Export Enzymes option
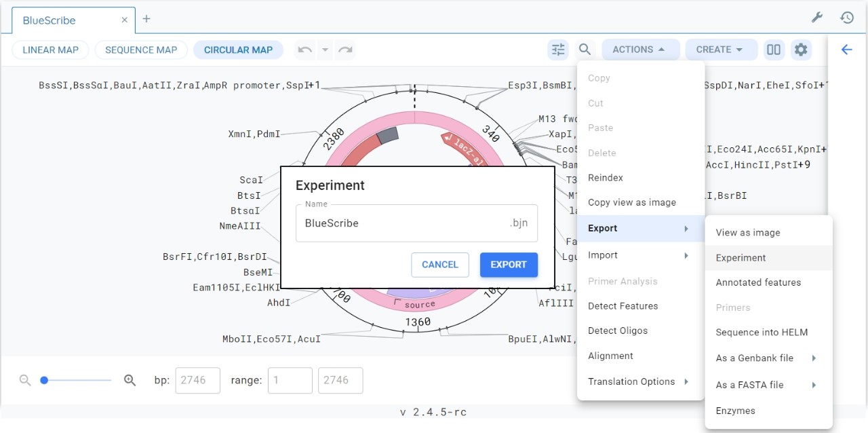 coord(768,411)
